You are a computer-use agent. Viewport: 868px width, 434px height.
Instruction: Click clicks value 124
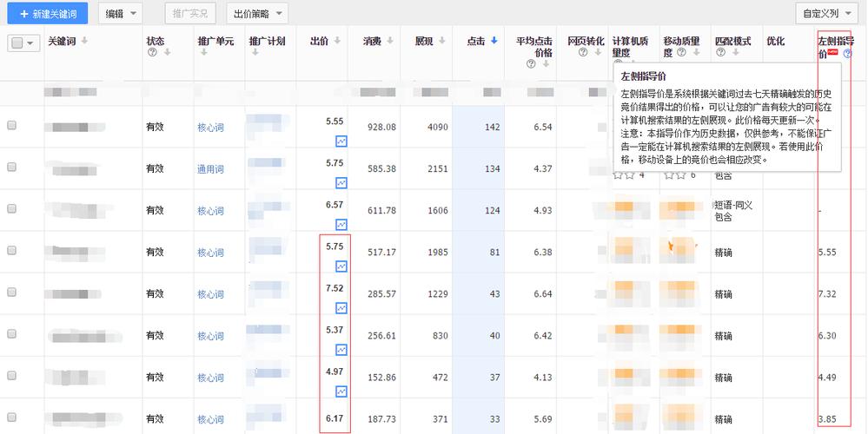coord(492,211)
